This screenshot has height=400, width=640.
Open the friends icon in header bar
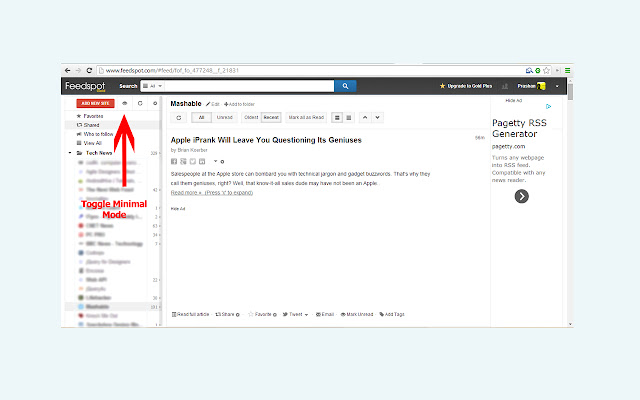click(505, 86)
